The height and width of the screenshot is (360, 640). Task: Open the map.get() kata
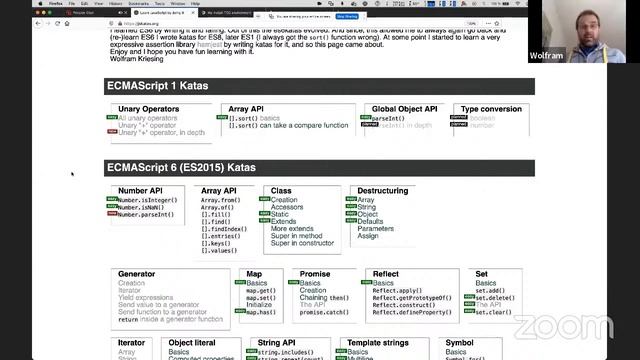tap(261, 291)
